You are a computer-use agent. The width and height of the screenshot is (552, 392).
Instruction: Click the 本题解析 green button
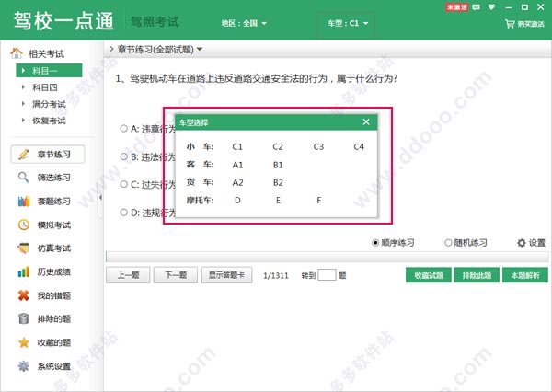click(x=525, y=275)
